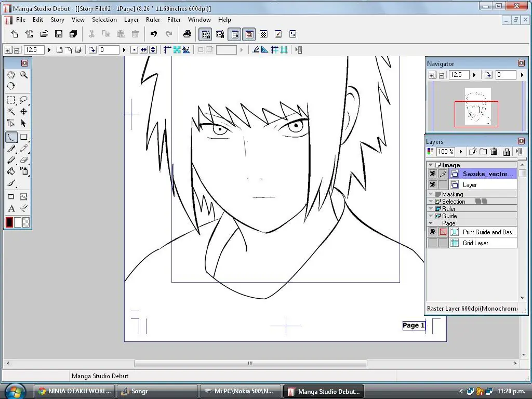This screenshot has height=399, width=532.
Task: Select the Rotate tool
Action: click(11, 86)
